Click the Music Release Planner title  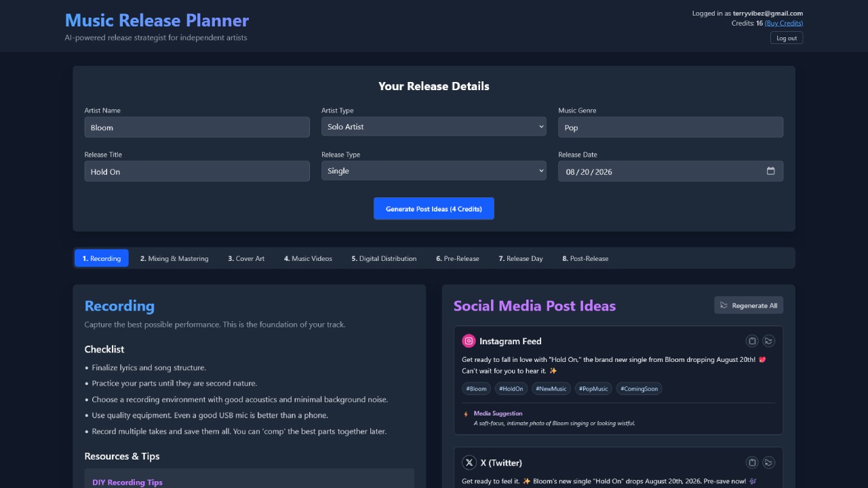157,20
